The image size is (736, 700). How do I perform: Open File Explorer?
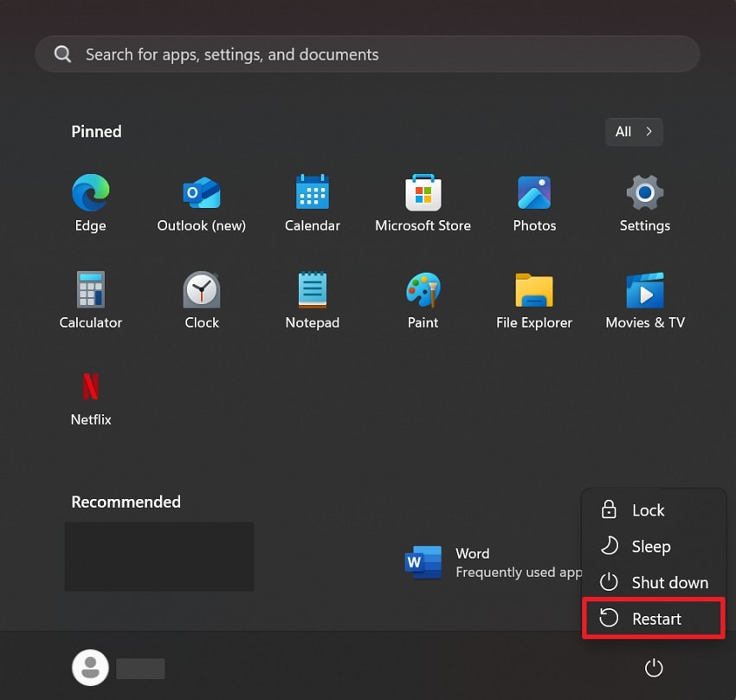click(534, 300)
